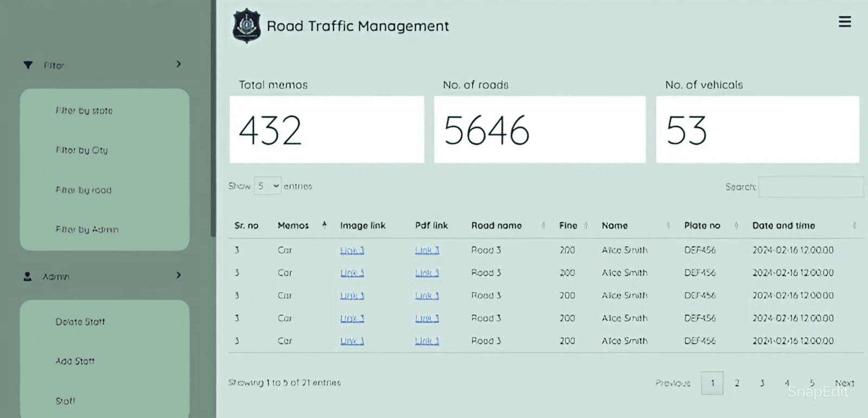The width and height of the screenshot is (868, 418).
Task: Open the Show entries dropdown
Action: (x=268, y=186)
